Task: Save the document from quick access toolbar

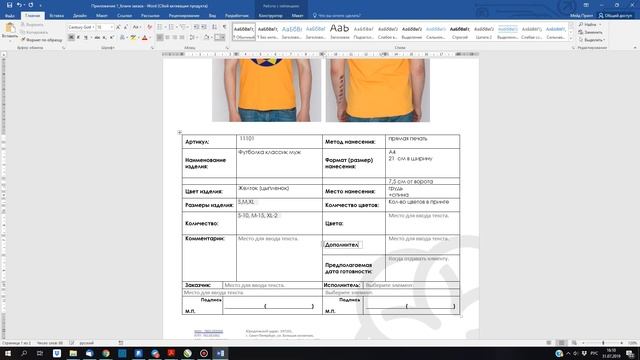Action: pos(9,5)
